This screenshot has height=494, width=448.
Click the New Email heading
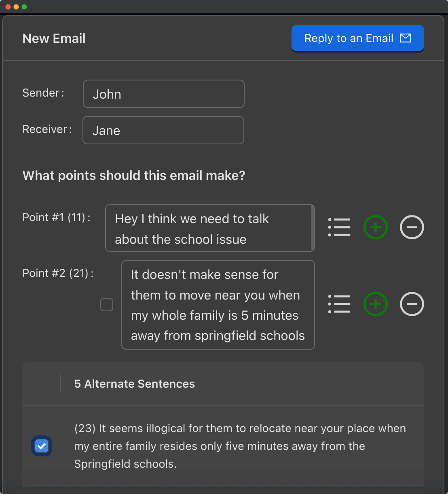54,38
